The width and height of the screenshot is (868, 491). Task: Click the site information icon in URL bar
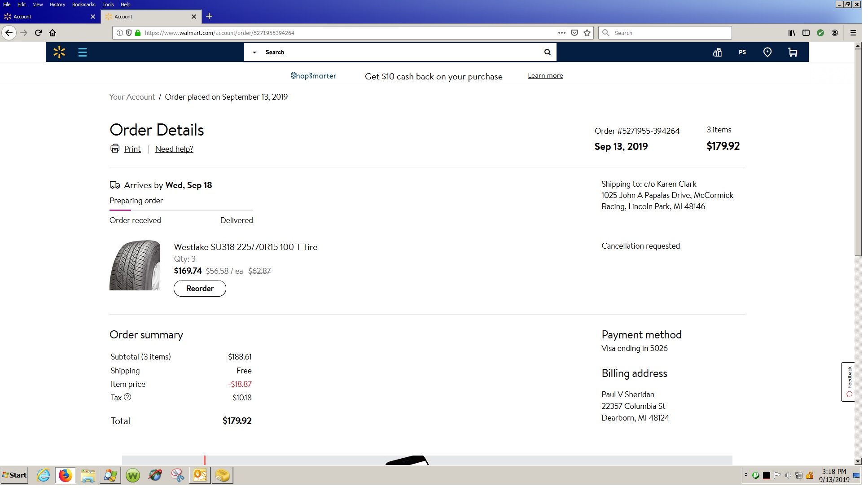coord(119,33)
